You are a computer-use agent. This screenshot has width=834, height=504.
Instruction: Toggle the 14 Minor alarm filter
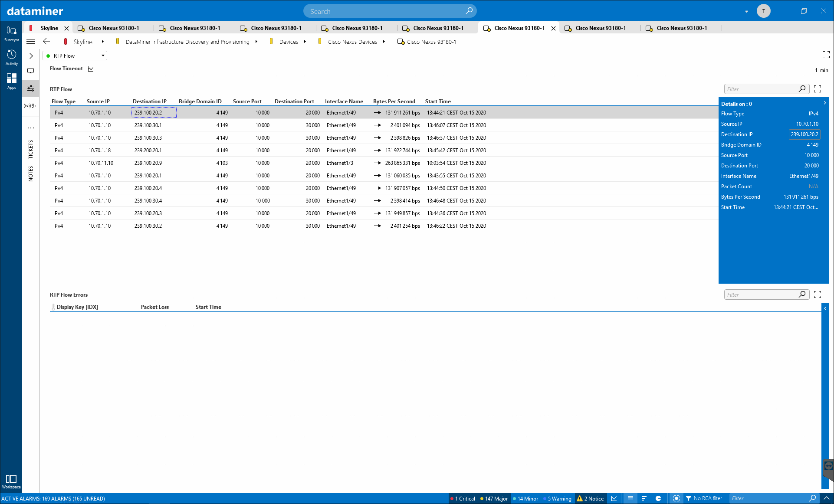pyautogui.click(x=525, y=499)
